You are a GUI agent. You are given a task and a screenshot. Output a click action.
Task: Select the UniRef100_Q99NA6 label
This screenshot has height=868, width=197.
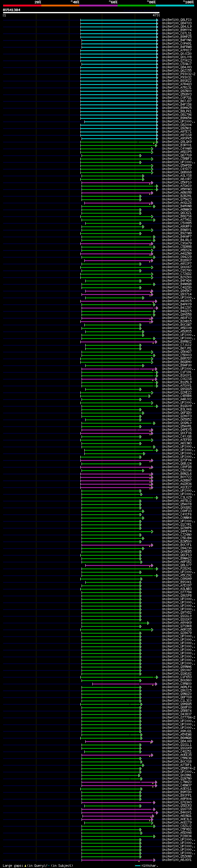pyautogui.click(x=176, y=667)
